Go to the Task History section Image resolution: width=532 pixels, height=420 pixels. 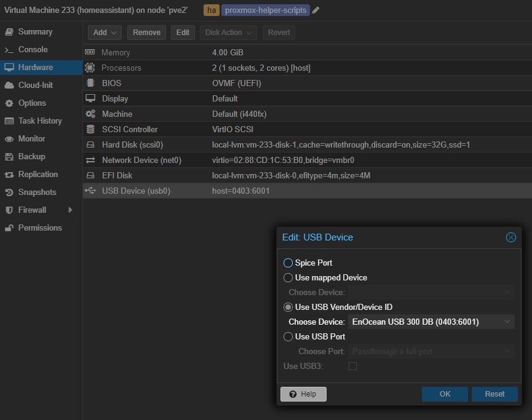(x=40, y=121)
